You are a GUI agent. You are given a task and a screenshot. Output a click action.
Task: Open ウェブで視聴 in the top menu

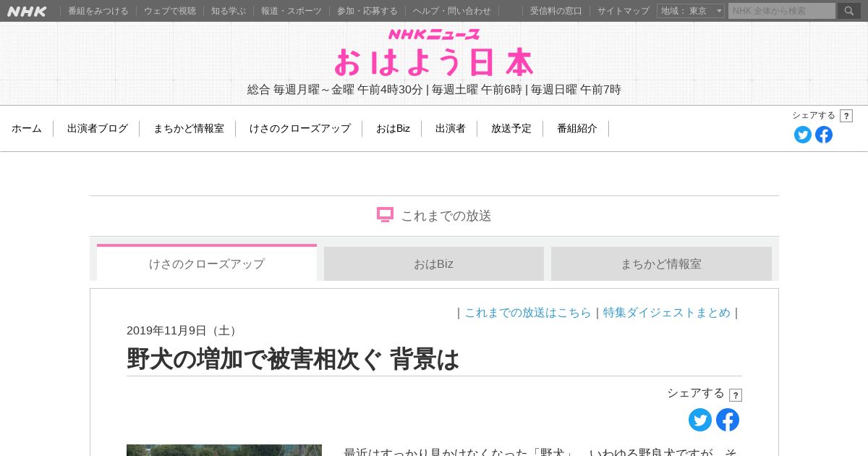(170, 11)
